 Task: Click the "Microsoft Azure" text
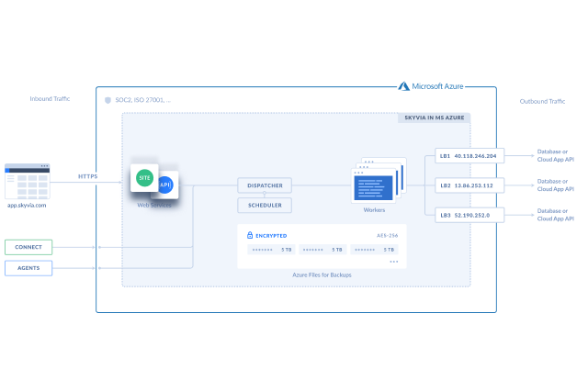437,86
